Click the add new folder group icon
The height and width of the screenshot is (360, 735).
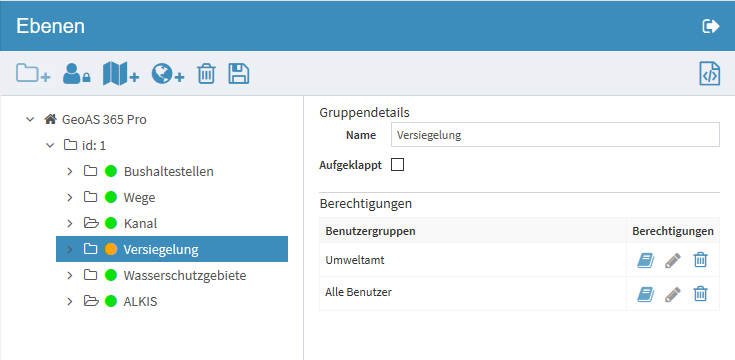tap(33, 74)
